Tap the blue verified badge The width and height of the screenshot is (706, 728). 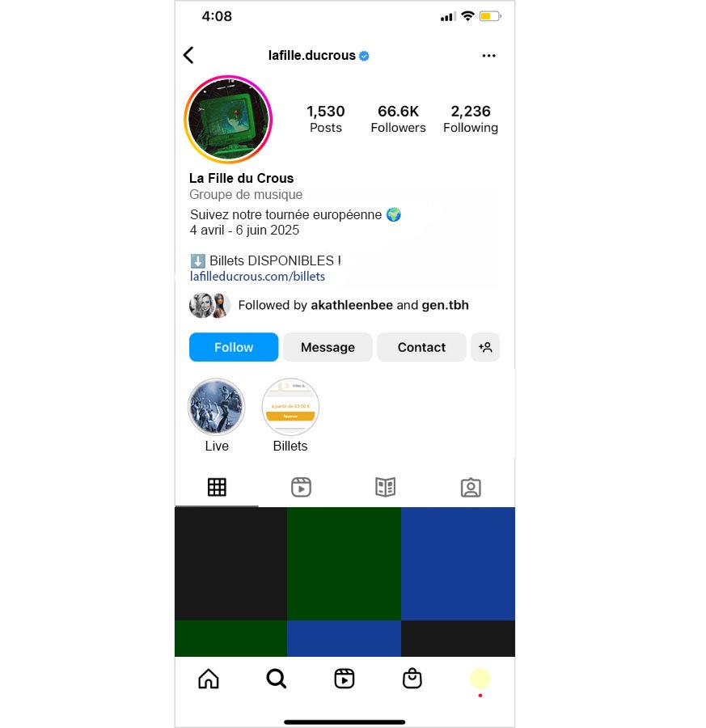(x=365, y=56)
